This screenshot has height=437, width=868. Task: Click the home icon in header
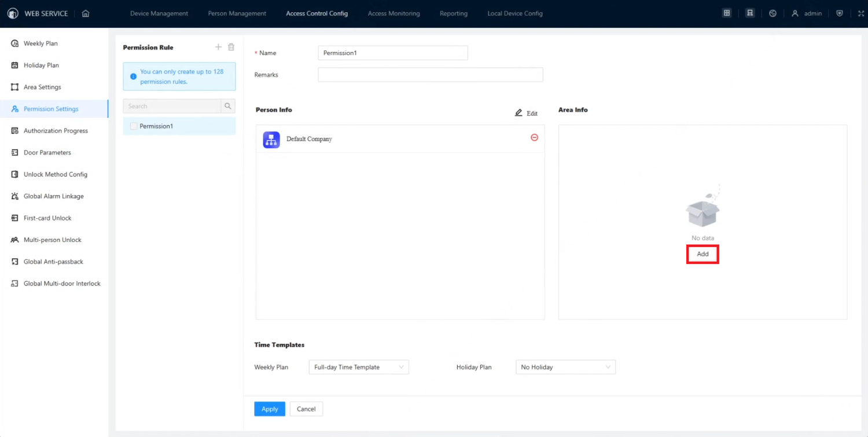86,13
